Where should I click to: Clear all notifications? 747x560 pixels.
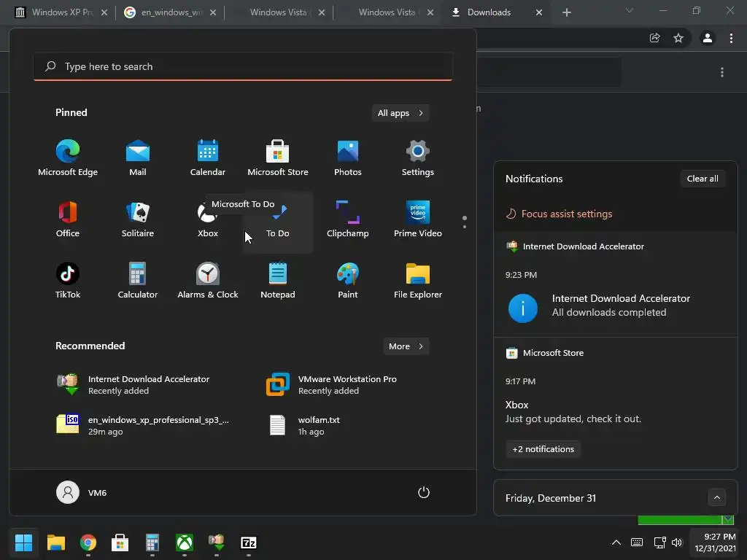[x=703, y=179]
